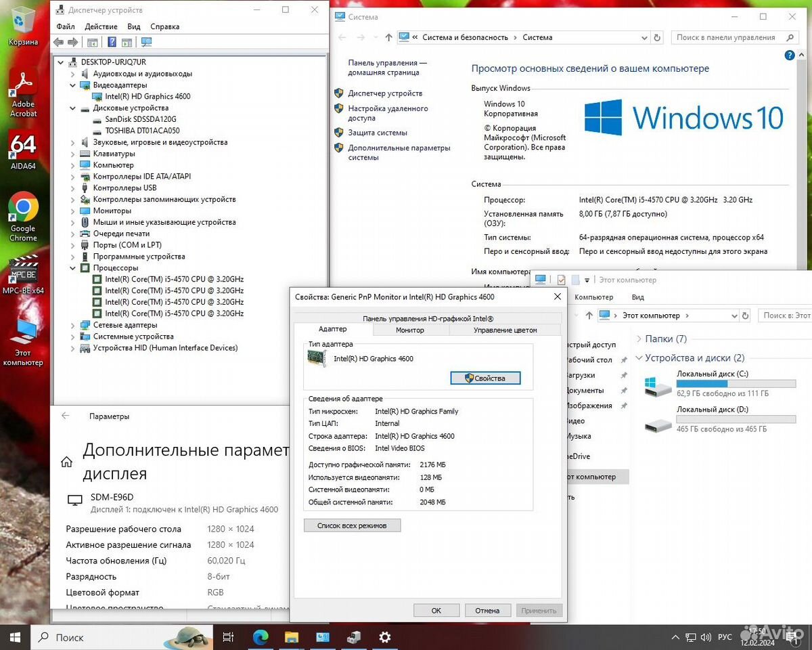Screen dimensions: 812x650
Task: Click the Свойства button in adapter dialog
Action: (486, 378)
